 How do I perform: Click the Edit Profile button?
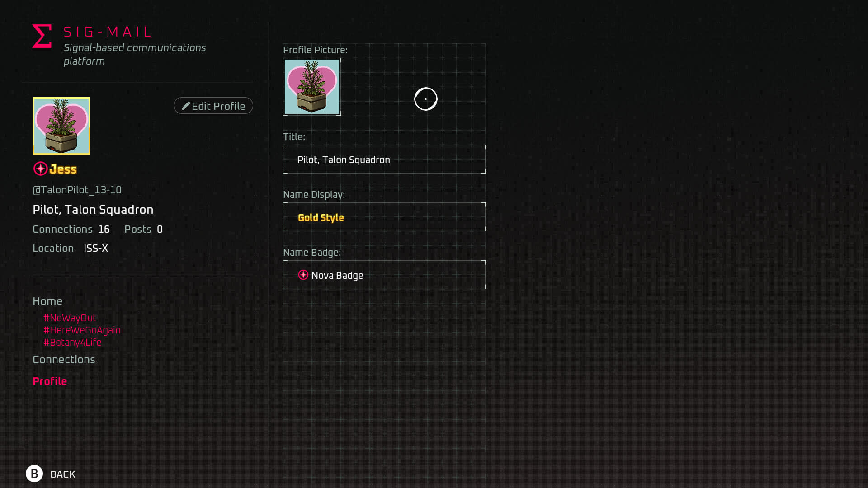(x=213, y=106)
